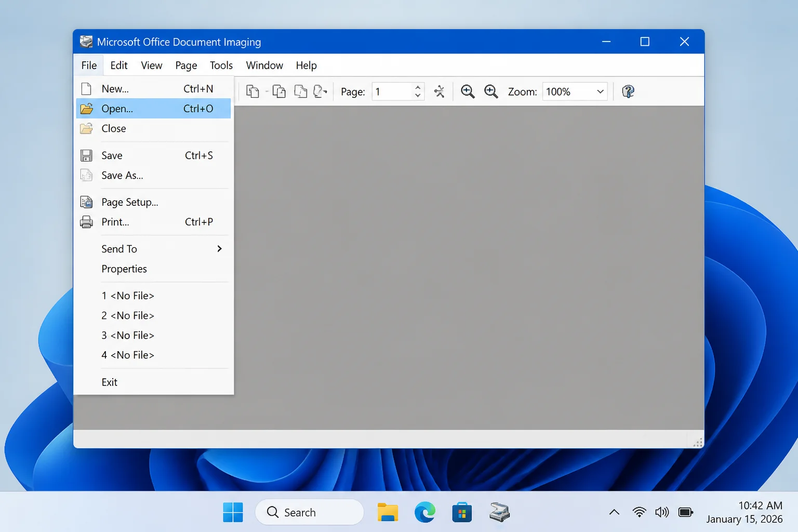Click the printer icon beside Print...
798x532 pixels.
tap(86, 222)
